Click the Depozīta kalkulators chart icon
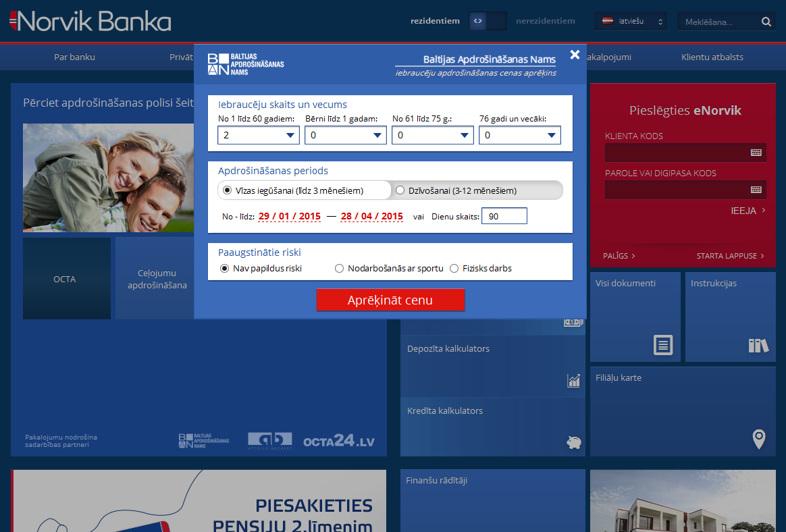The height and width of the screenshot is (532, 786). (573, 381)
